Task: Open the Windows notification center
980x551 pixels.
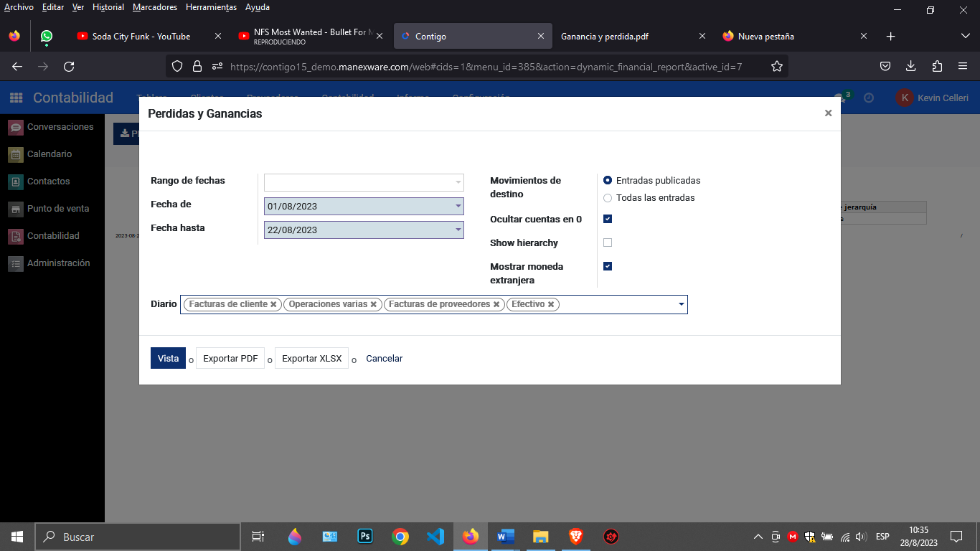Action: pos(956,537)
